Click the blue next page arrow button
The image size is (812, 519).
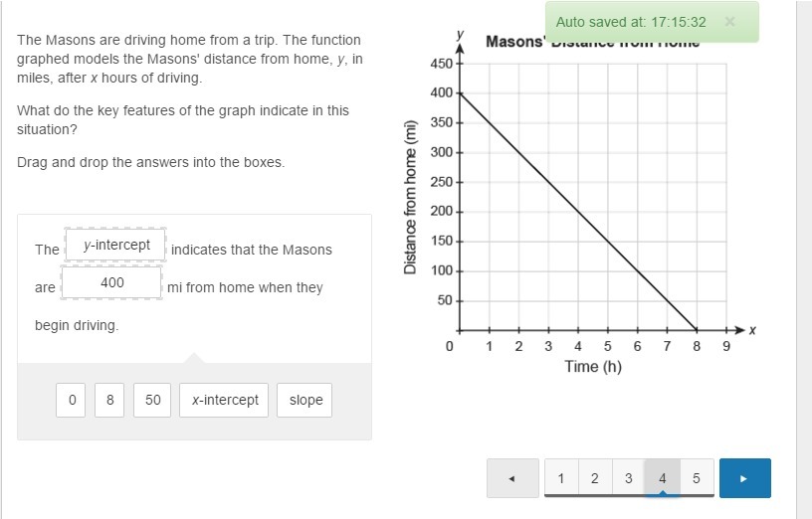[x=744, y=478]
